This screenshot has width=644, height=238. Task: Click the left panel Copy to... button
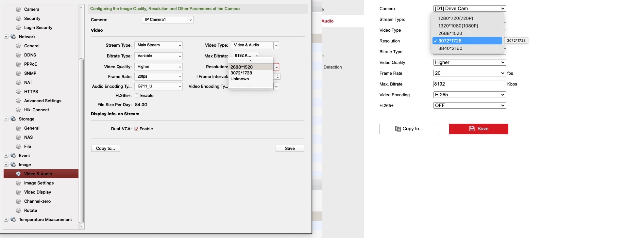pos(105,149)
